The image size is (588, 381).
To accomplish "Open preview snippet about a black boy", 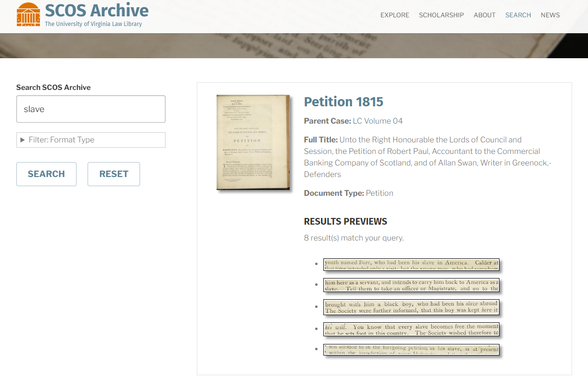I will [x=411, y=307].
